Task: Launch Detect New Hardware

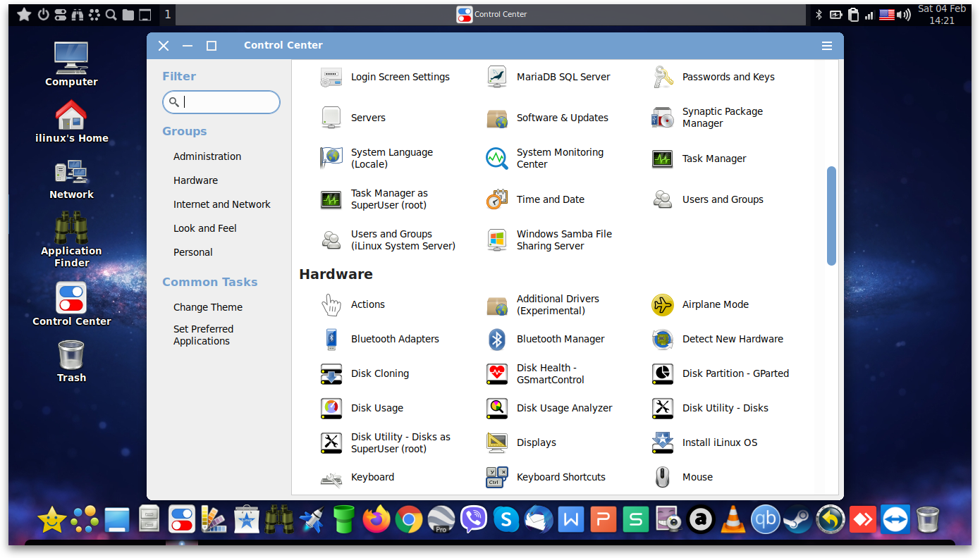Action: tap(718, 339)
